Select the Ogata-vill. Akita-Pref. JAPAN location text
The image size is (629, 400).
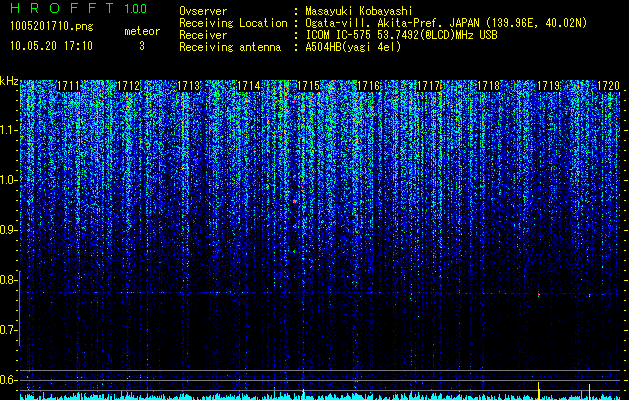point(445,23)
